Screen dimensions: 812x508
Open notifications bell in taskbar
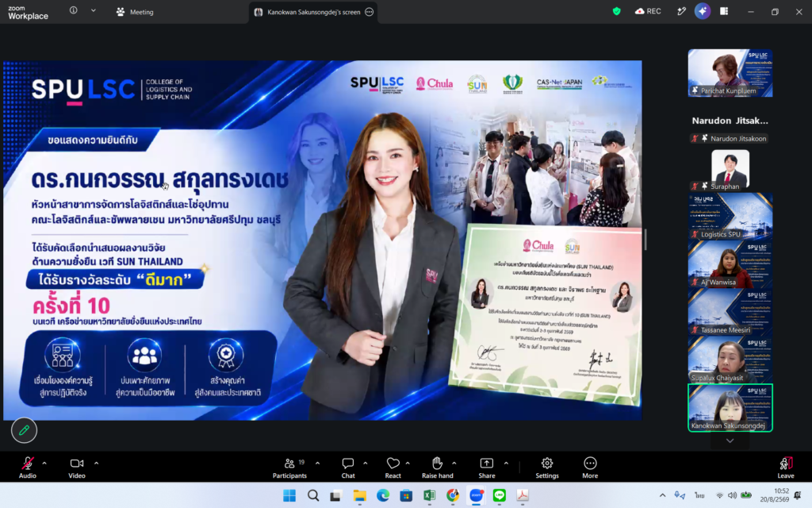[x=798, y=495]
